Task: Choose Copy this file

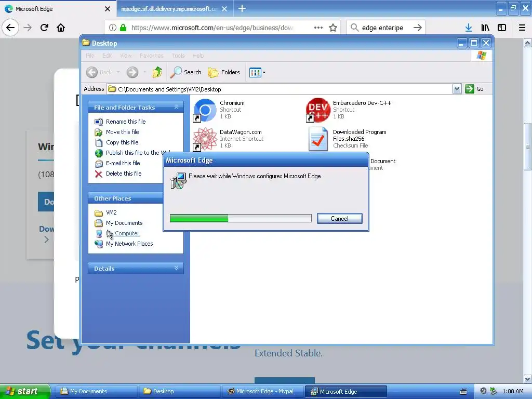Action: (x=122, y=142)
